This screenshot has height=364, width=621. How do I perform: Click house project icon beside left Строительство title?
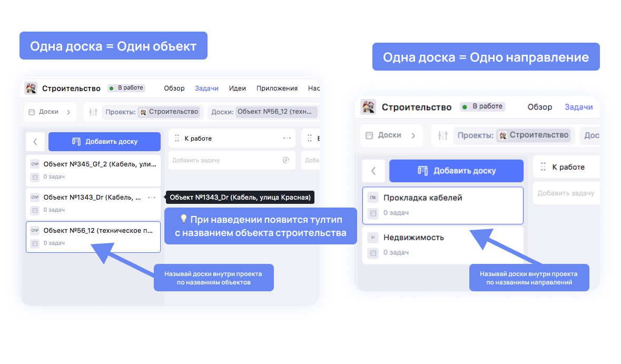click(x=31, y=88)
